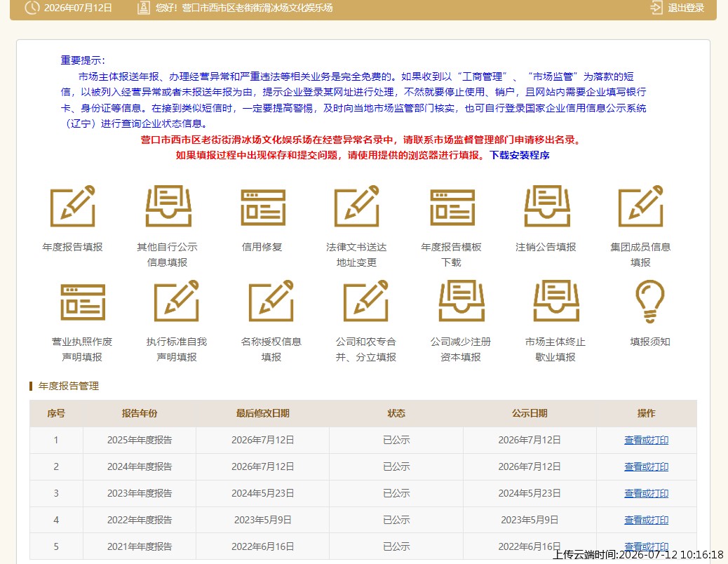
Task: Open 查看或打印 for 2022年年度报告
Action: [646, 520]
